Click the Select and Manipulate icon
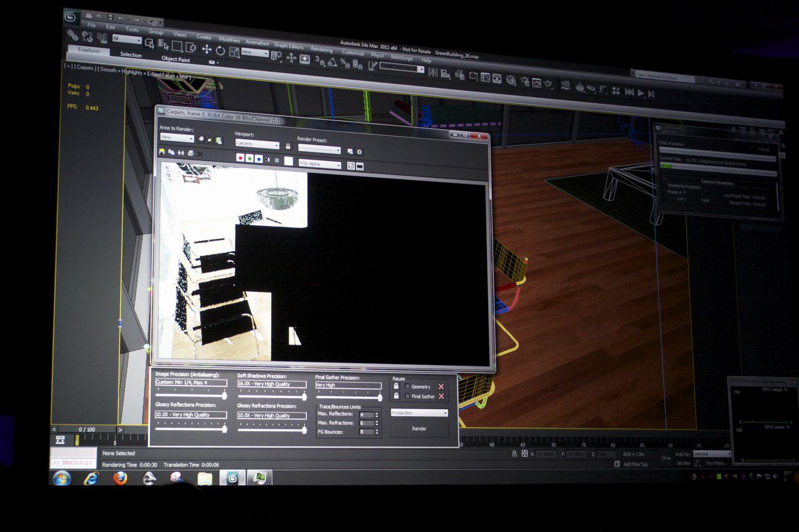Image resolution: width=799 pixels, height=532 pixels. (292, 58)
